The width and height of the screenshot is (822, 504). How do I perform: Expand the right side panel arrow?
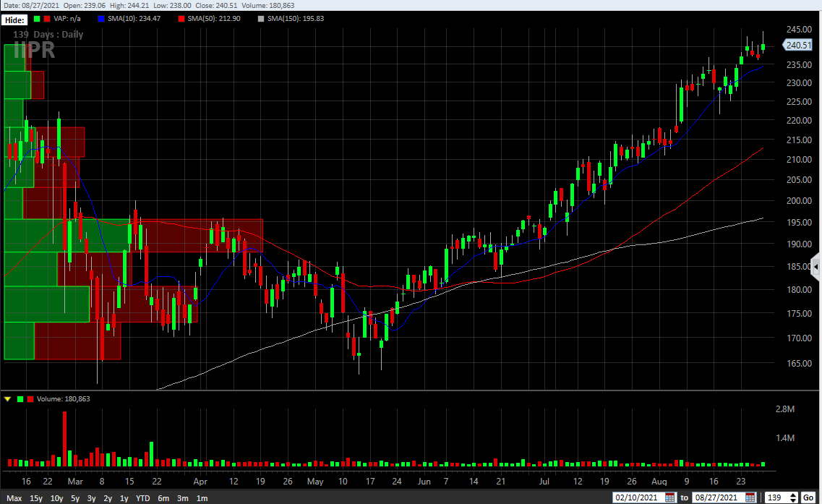(816, 267)
